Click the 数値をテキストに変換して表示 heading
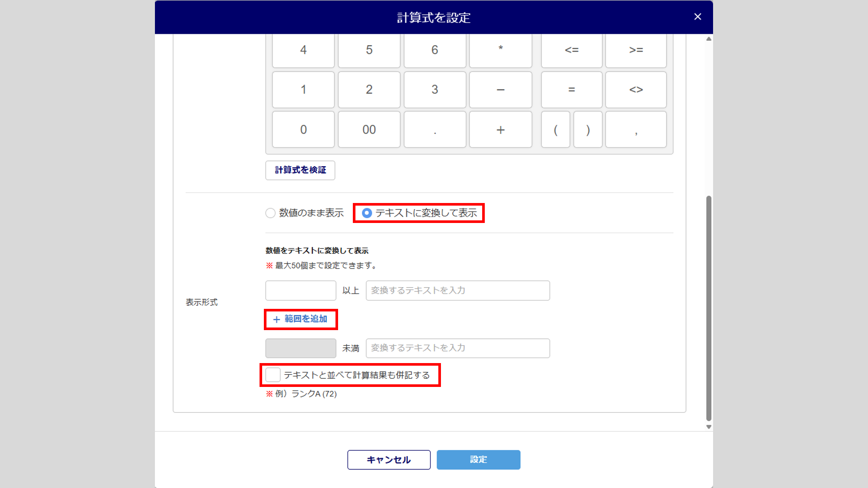 click(x=317, y=251)
